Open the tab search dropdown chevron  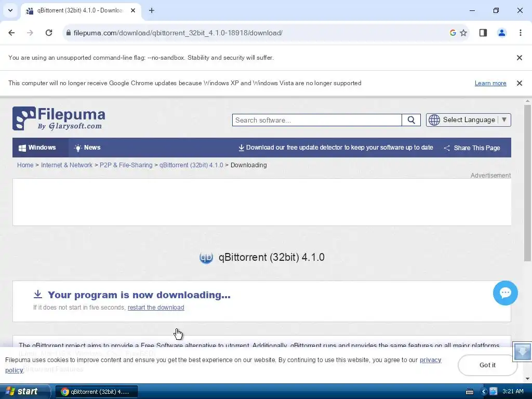point(10,10)
